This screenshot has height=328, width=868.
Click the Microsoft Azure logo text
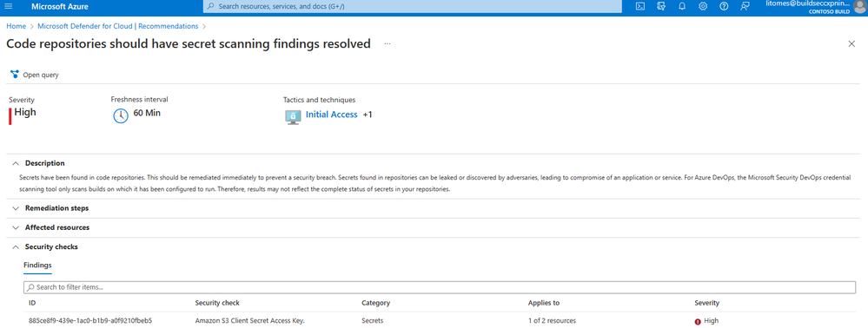coord(60,7)
